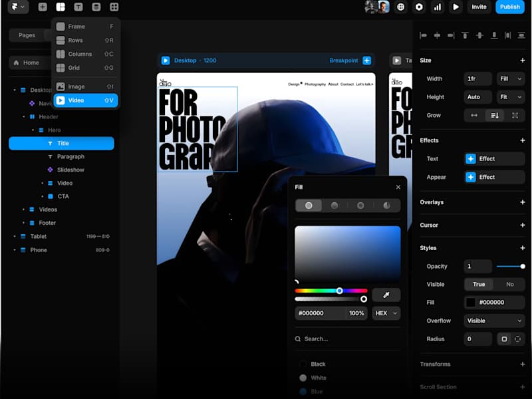The image size is (532, 399).
Task: Expand the CTA layer
Action: [42, 196]
